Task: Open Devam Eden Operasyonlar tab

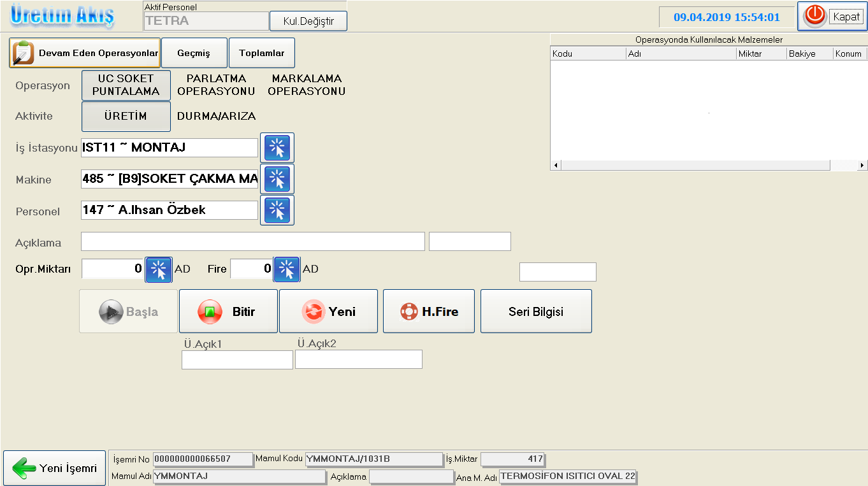Action: [85, 54]
